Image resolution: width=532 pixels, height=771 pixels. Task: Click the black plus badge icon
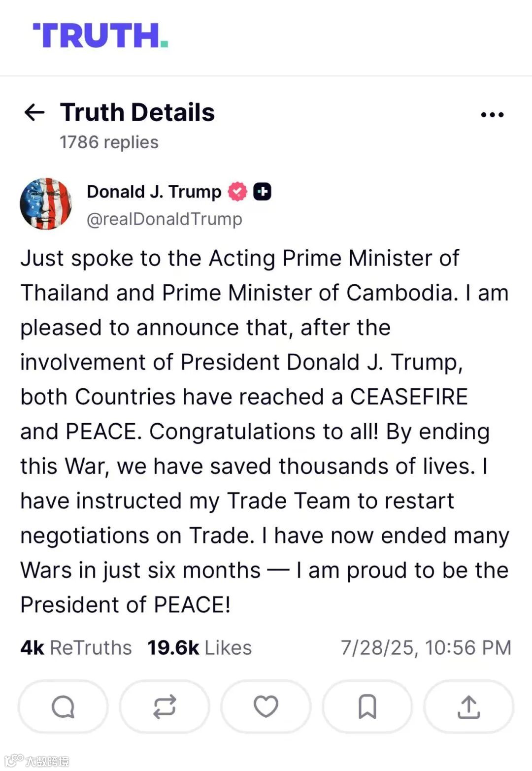[x=262, y=192]
